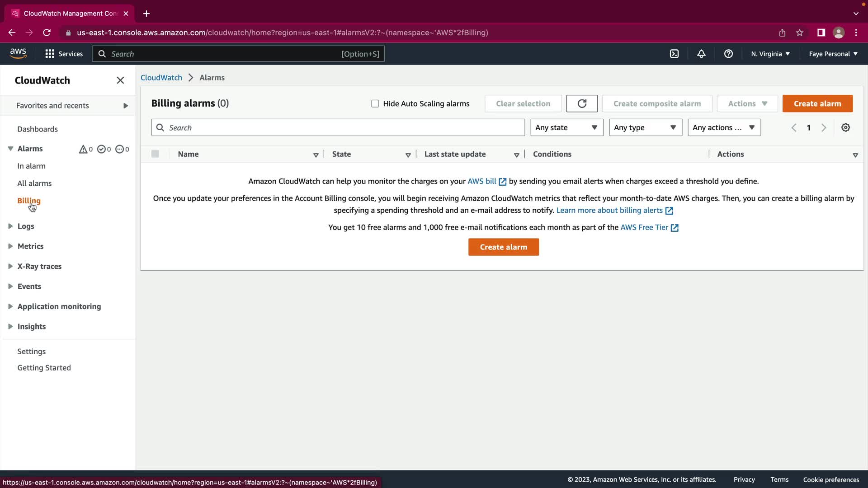
Task: Open the Any type filter dropdown
Action: point(645,128)
